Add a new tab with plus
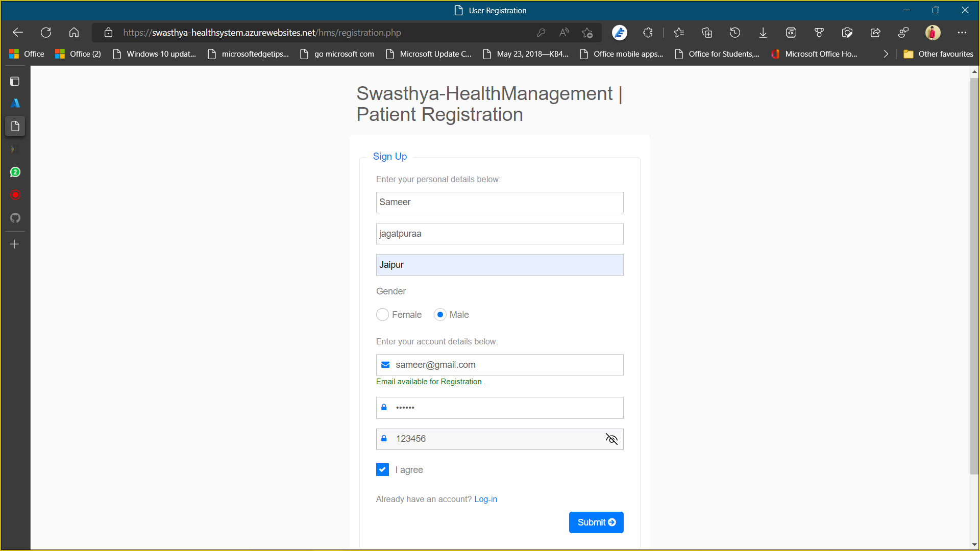Image resolution: width=980 pixels, height=551 pixels. pos(15,244)
